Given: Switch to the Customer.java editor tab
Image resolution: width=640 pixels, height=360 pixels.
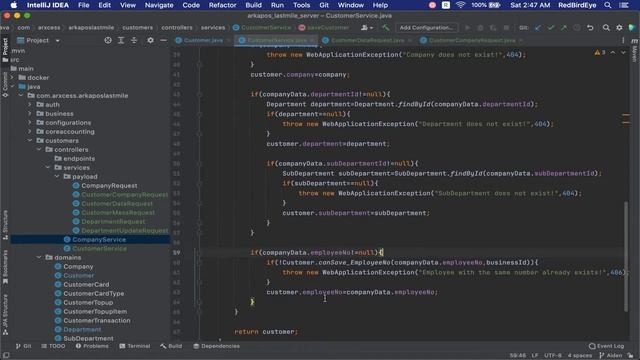Looking at the screenshot, I should 203,40.
